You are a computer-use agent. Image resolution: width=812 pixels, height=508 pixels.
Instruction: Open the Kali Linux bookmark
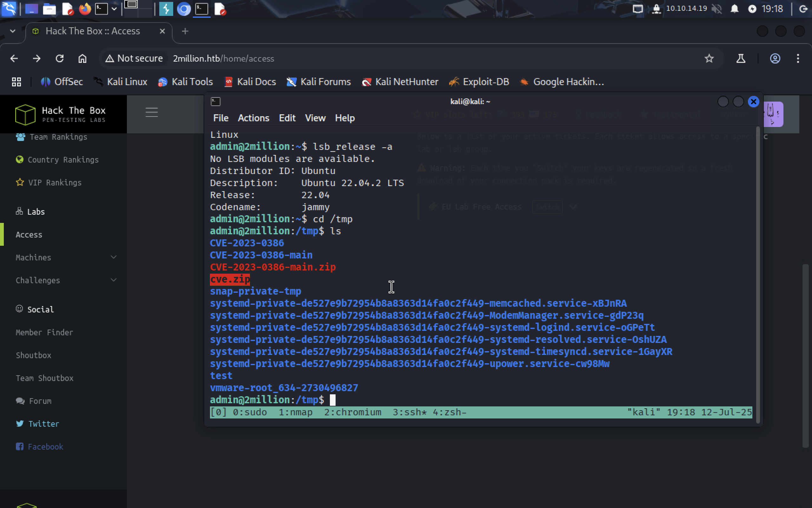(x=120, y=82)
